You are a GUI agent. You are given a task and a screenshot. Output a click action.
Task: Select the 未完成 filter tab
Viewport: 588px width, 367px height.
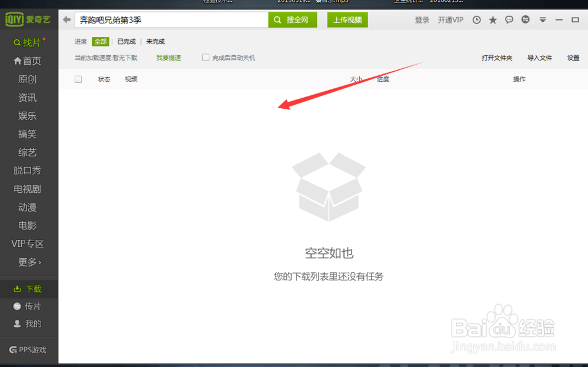(155, 41)
